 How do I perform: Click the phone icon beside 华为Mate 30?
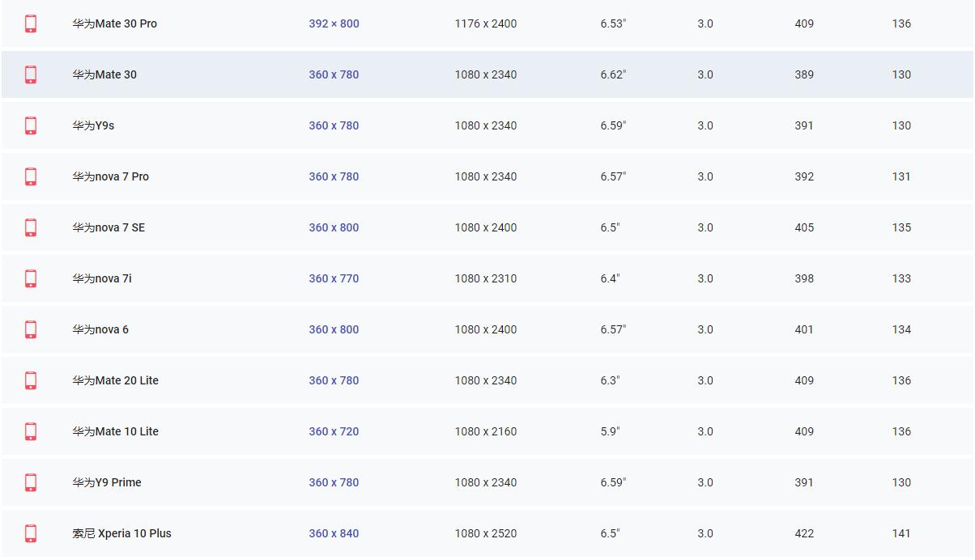coord(31,74)
